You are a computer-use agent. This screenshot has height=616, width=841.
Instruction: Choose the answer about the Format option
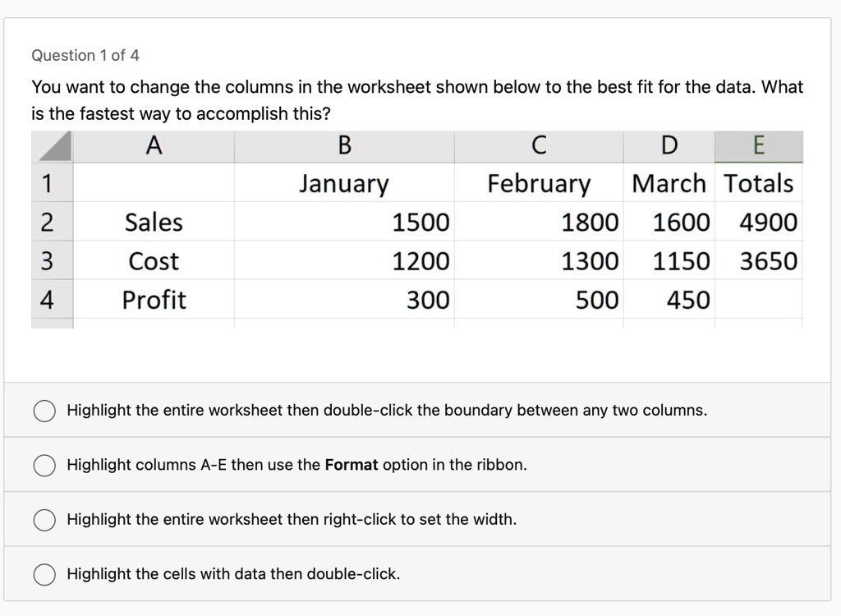(x=44, y=465)
